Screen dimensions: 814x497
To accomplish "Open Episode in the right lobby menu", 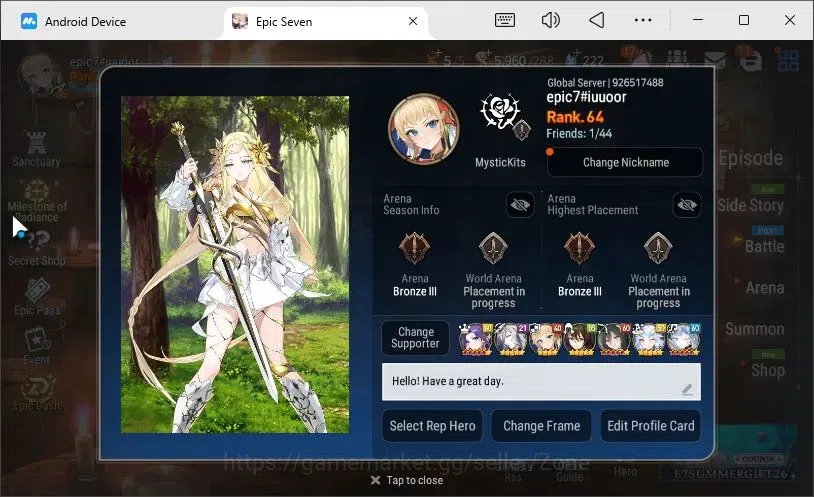I will tap(750, 158).
